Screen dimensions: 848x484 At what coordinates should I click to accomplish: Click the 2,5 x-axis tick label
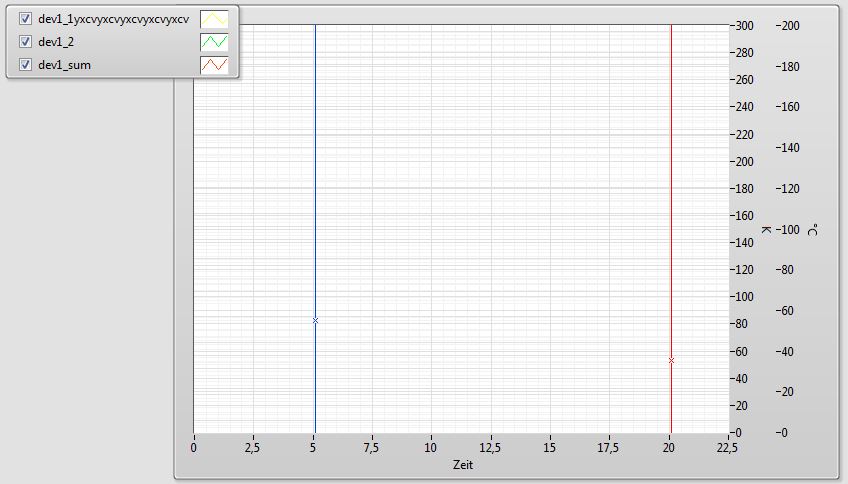253,448
